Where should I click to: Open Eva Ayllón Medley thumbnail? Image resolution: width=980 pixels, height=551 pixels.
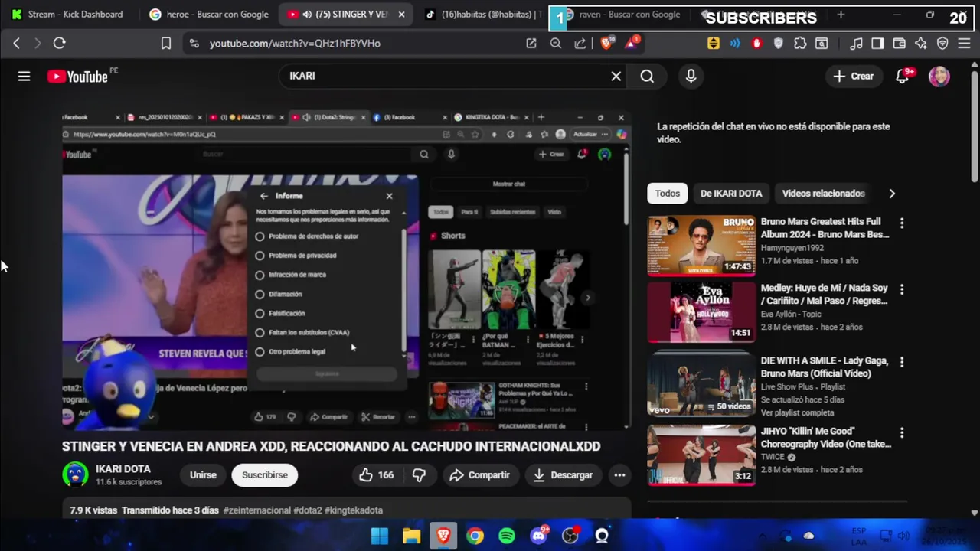click(701, 312)
